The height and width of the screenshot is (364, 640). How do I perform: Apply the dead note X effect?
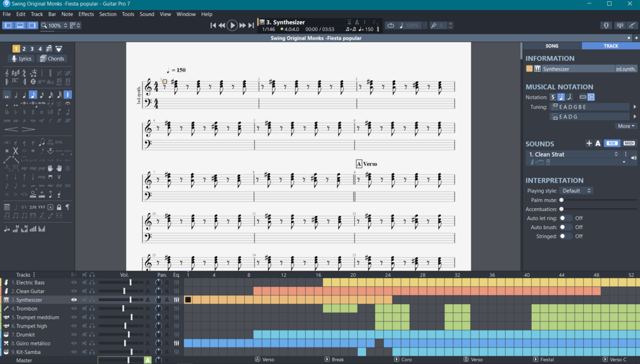click(x=15, y=151)
